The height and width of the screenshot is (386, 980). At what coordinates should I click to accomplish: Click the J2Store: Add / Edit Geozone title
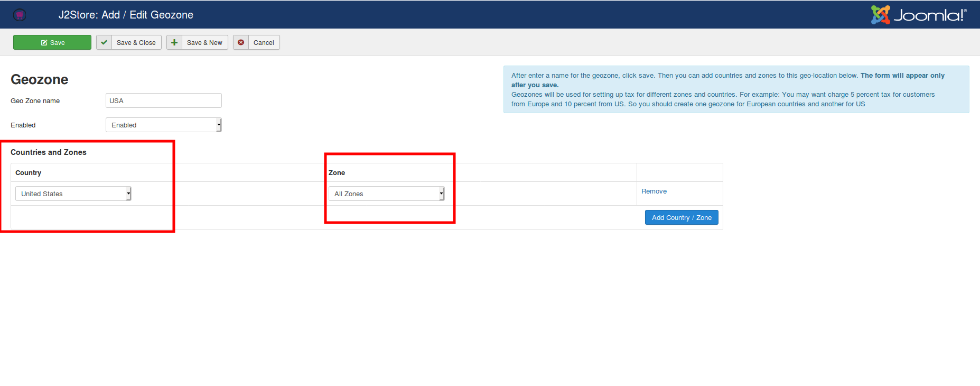click(x=126, y=15)
